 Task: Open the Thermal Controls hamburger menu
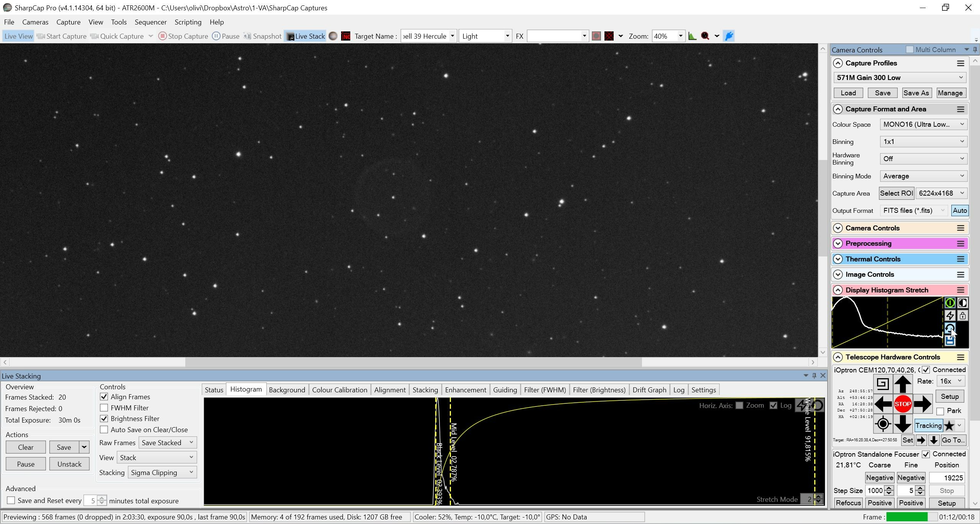(x=960, y=259)
